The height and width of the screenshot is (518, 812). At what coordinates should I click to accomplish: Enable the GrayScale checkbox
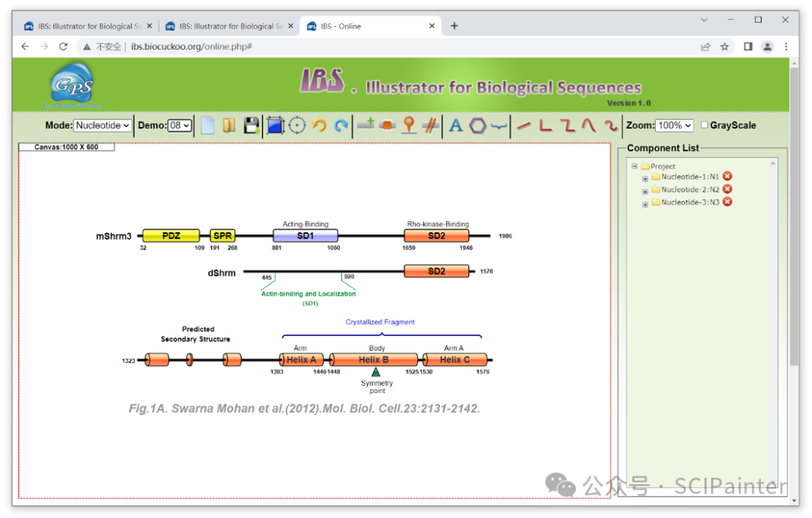pos(704,125)
